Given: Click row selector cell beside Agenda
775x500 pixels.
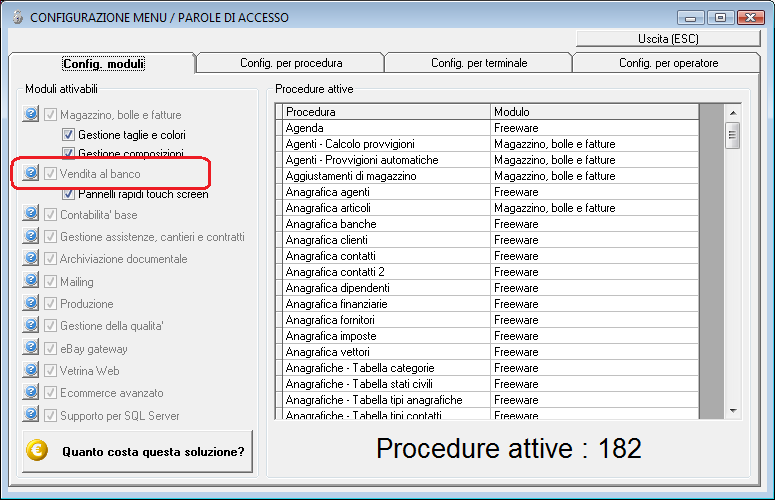Looking at the screenshot, I should pos(279,128).
